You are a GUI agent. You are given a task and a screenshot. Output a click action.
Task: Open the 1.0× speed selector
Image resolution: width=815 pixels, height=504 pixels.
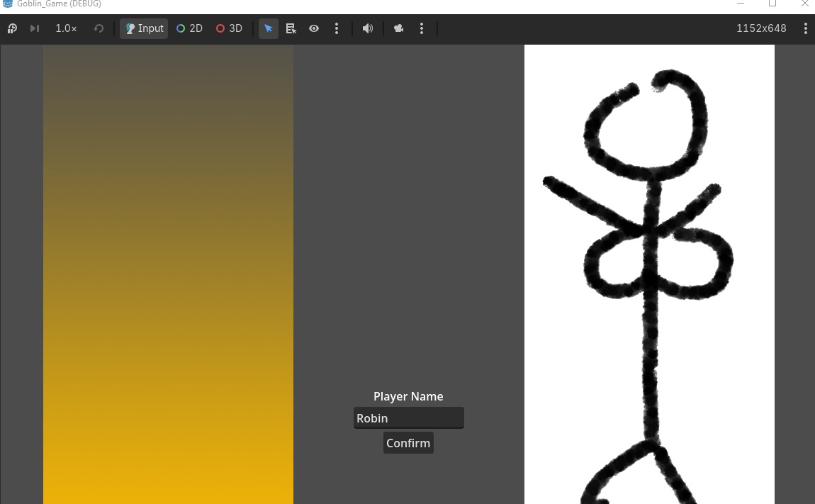(x=66, y=28)
